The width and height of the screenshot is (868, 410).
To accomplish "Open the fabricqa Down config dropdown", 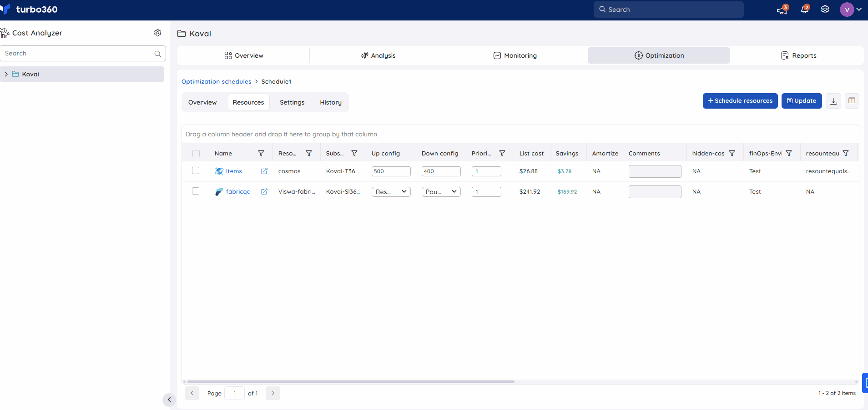I will (x=441, y=192).
